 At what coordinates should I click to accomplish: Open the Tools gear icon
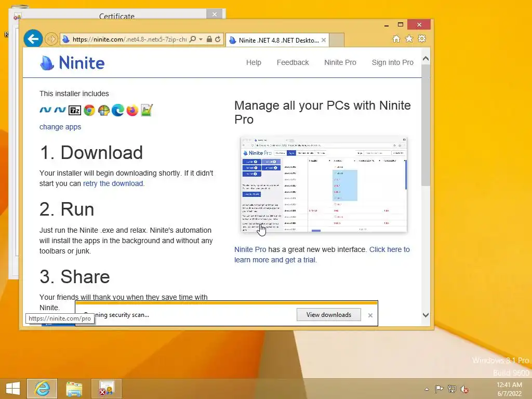tap(422, 38)
